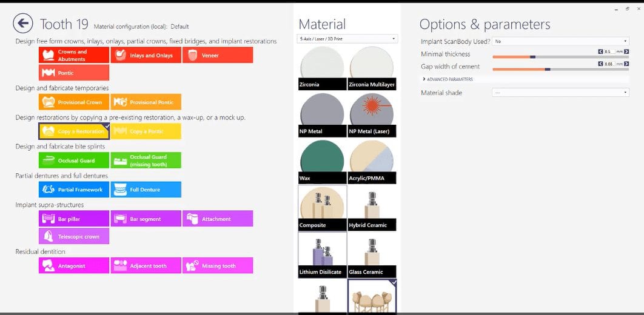Select the Composite material tile
The width and height of the screenshot is (644, 315).
323,208
